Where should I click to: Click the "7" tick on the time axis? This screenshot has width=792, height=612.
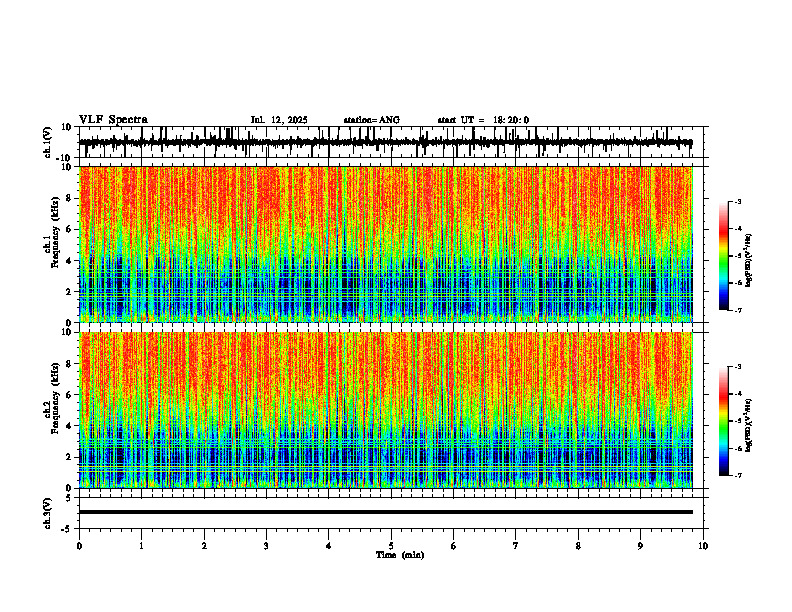[x=516, y=546]
